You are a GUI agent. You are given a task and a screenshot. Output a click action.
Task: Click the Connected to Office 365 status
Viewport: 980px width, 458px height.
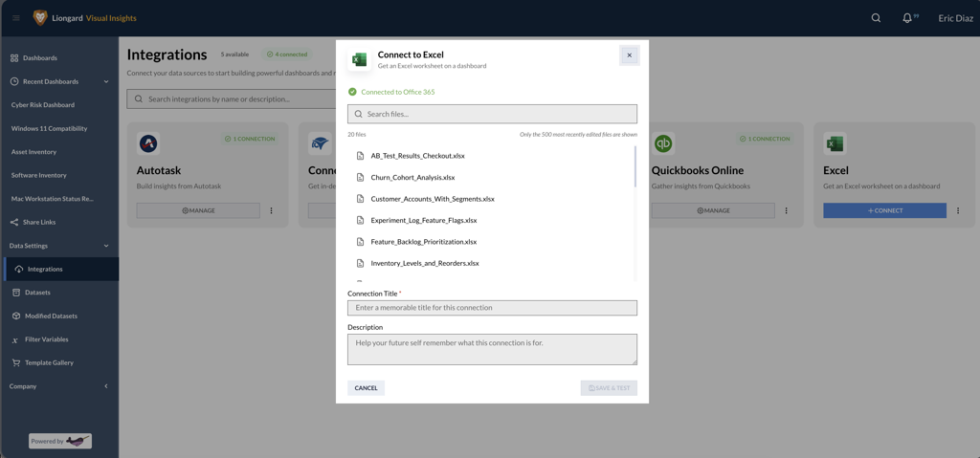[391, 92]
